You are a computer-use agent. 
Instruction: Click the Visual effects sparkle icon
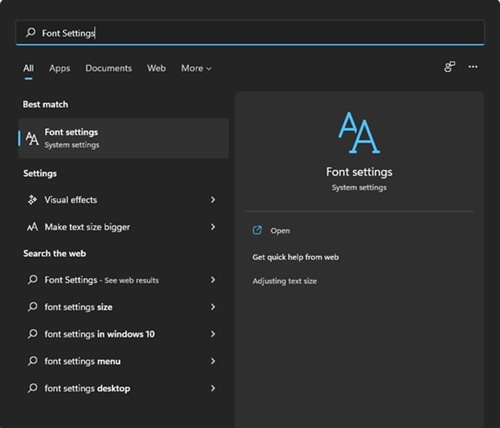pyautogui.click(x=32, y=200)
